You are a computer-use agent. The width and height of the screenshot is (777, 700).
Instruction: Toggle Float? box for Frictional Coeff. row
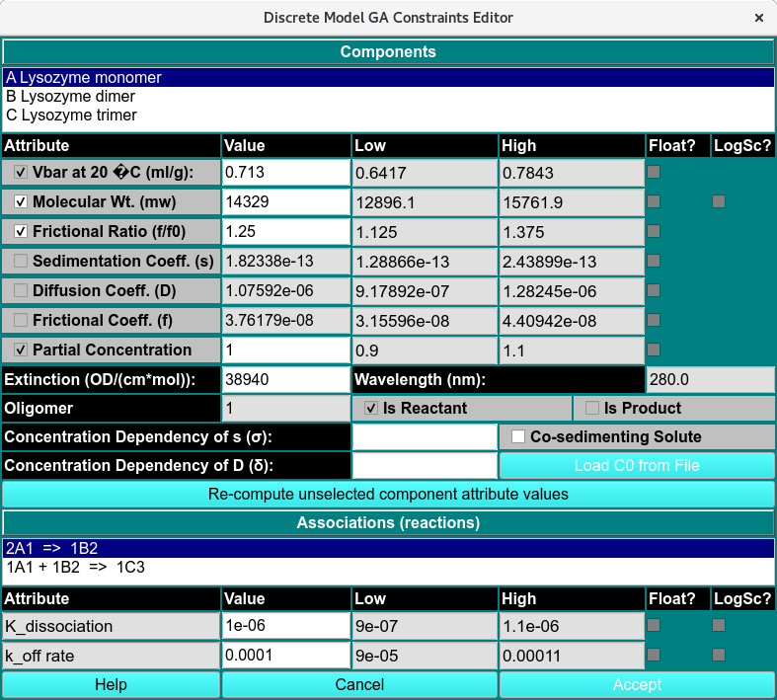point(654,320)
